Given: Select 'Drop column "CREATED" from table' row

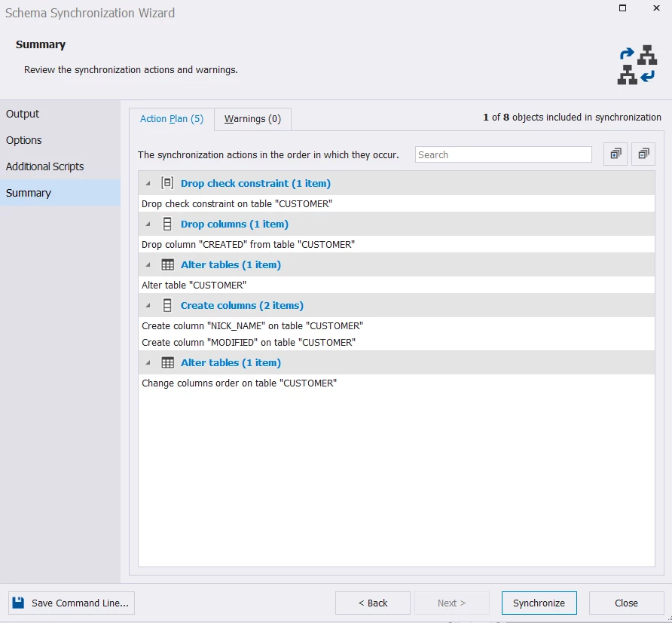Looking at the screenshot, I should click(396, 244).
